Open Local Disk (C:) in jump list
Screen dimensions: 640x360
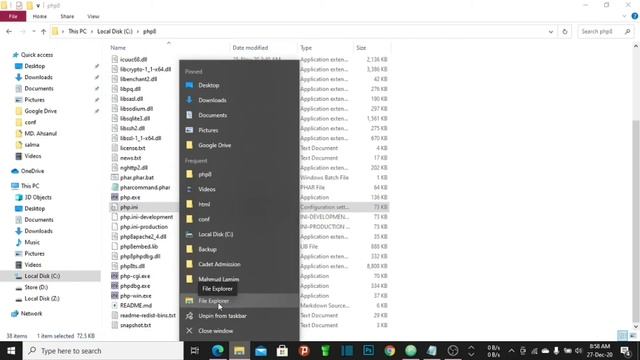(239, 234)
